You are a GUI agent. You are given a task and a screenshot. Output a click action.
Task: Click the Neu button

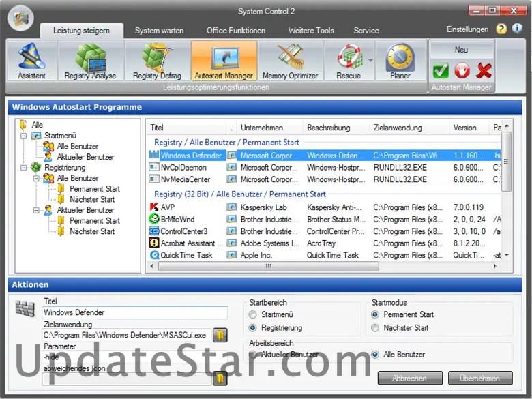[x=462, y=50]
